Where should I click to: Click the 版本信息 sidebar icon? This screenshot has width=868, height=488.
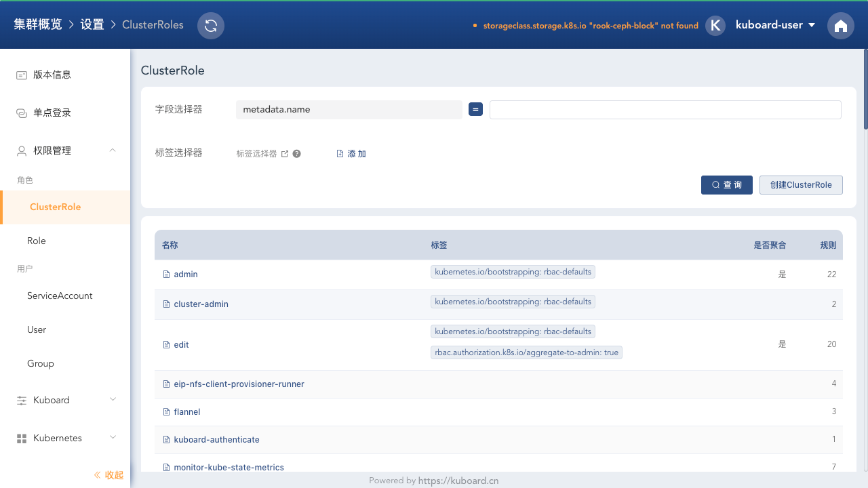[x=22, y=75]
